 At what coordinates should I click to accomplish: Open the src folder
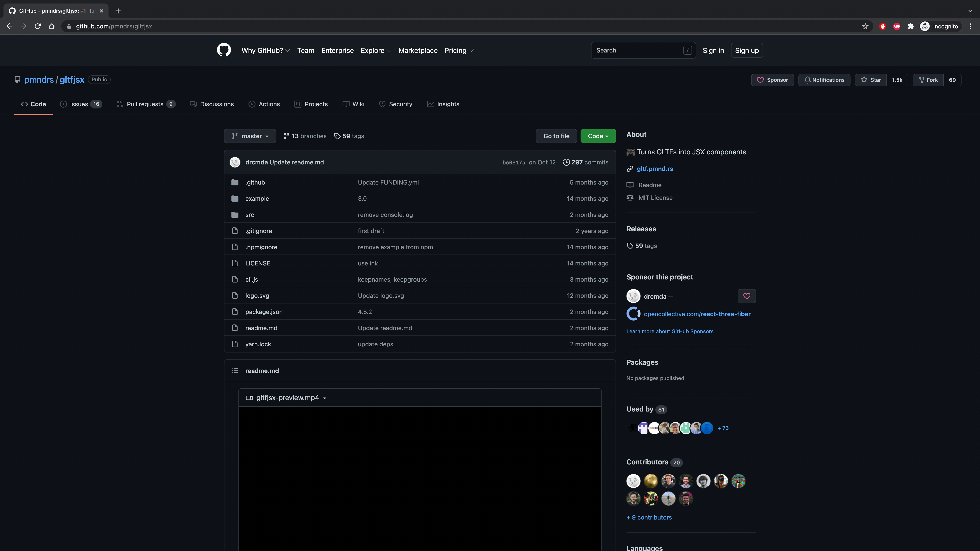tap(250, 214)
